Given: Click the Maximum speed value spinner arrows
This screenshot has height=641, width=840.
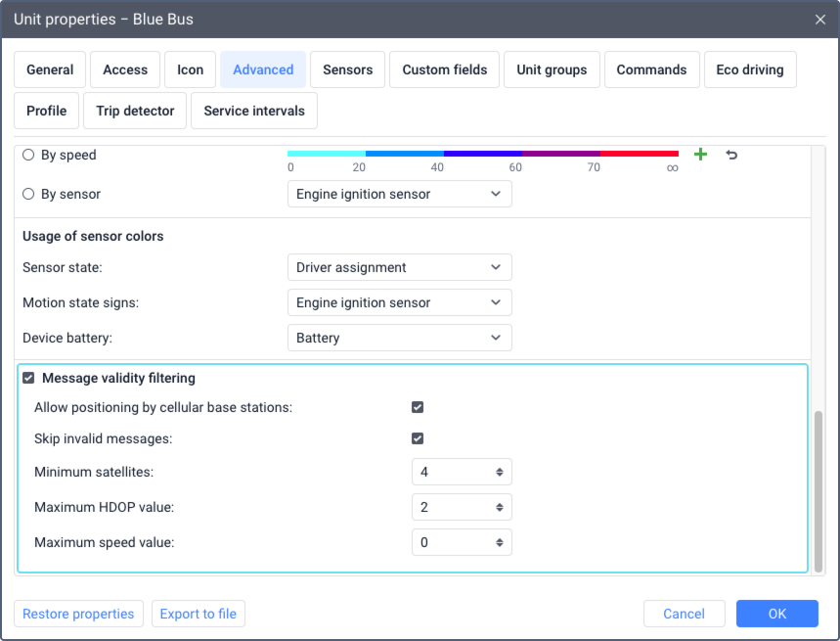Looking at the screenshot, I should click(x=500, y=543).
